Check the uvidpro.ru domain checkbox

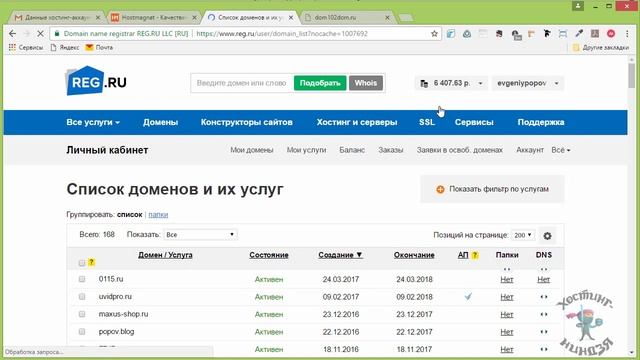82,296
